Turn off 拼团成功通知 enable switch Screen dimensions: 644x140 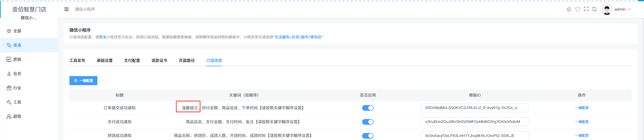pos(368,136)
